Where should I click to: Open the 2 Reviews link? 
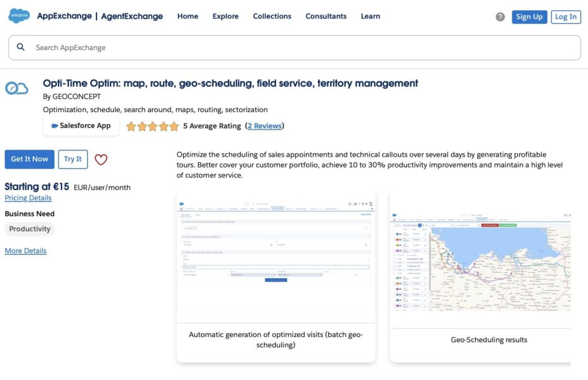tap(265, 126)
